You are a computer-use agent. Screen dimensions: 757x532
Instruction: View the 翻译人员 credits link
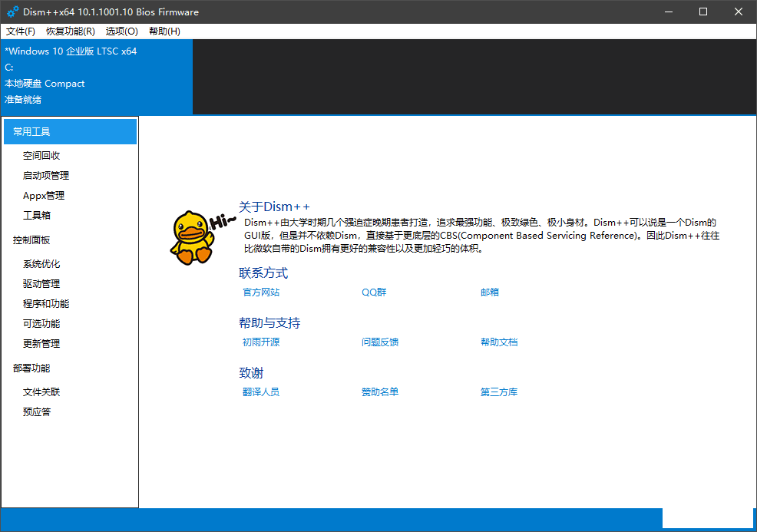pos(261,392)
